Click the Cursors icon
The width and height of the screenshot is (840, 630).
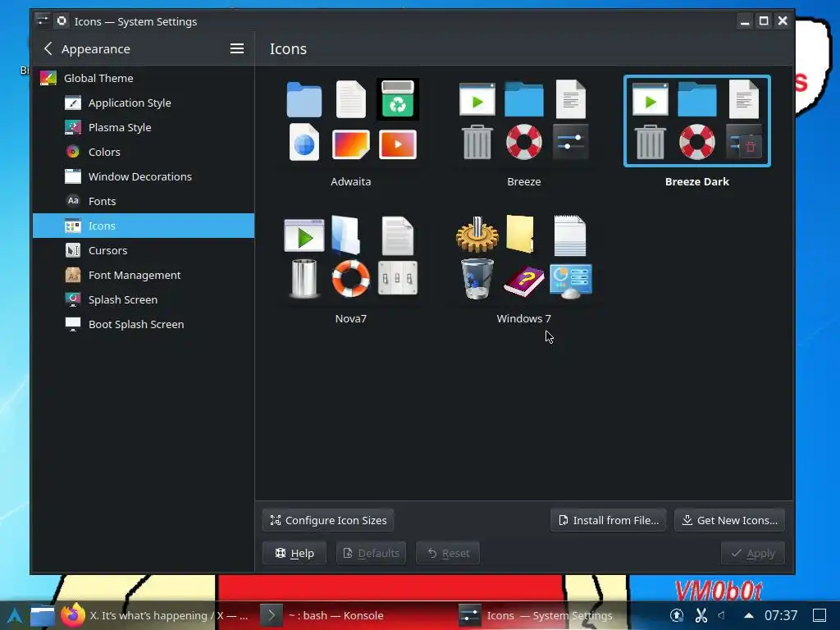(73, 250)
